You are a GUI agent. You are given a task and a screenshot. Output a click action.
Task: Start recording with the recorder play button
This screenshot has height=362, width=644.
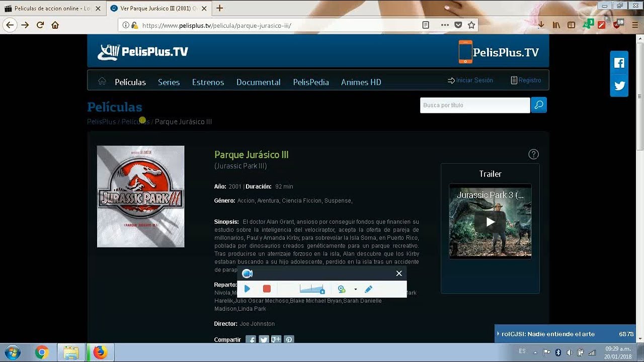[247, 289]
